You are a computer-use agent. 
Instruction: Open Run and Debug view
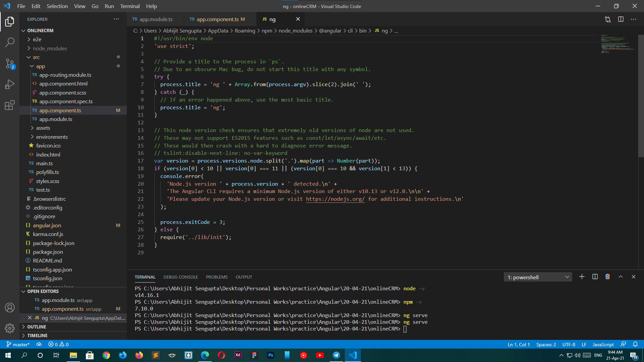click(10, 84)
